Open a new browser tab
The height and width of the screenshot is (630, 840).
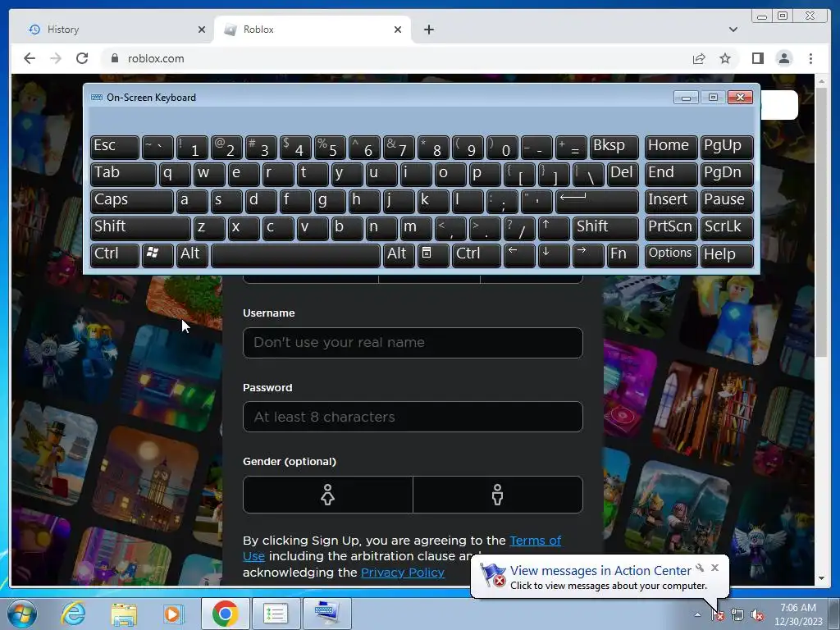428,30
